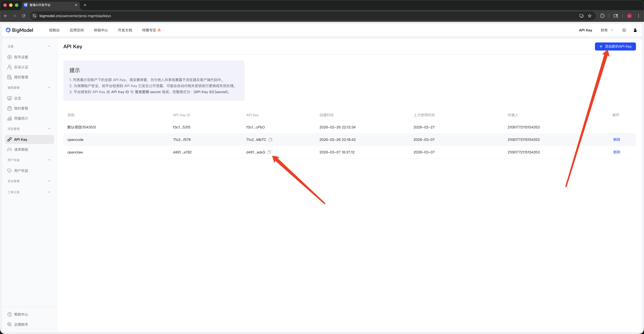Viewport: 644px width, 334px height.
Task: Copy the opencode API key
Action: (x=270, y=140)
